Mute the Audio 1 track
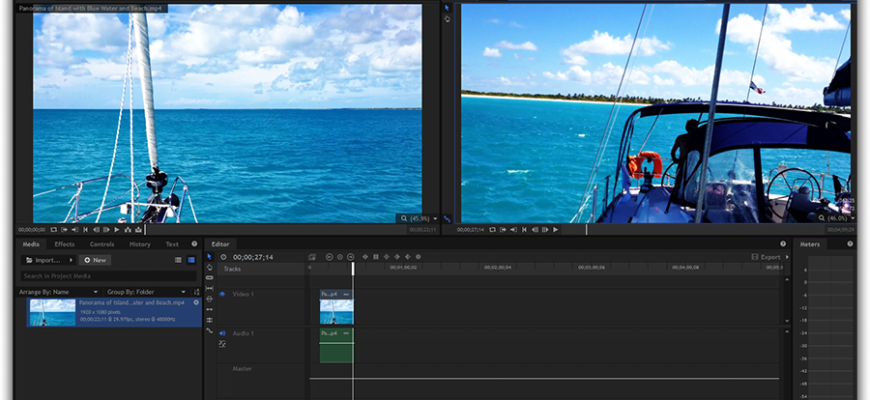870x400 pixels. pyautogui.click(x=222, y=333)
